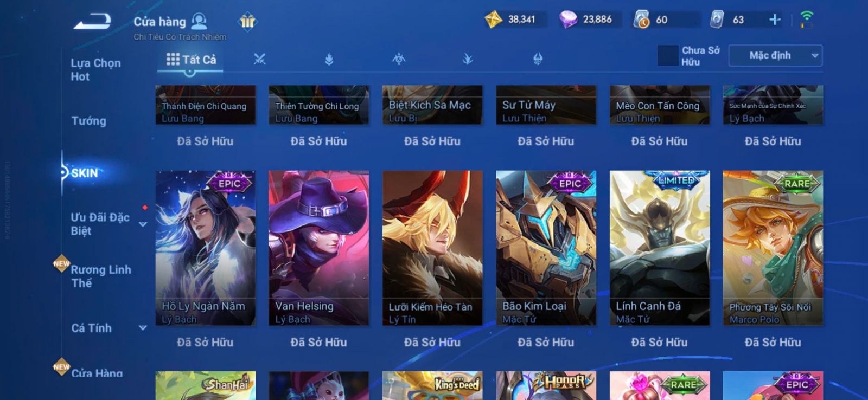Filter skins by the assassin class icon
The image size is (868, 400).
click(399, 59)
